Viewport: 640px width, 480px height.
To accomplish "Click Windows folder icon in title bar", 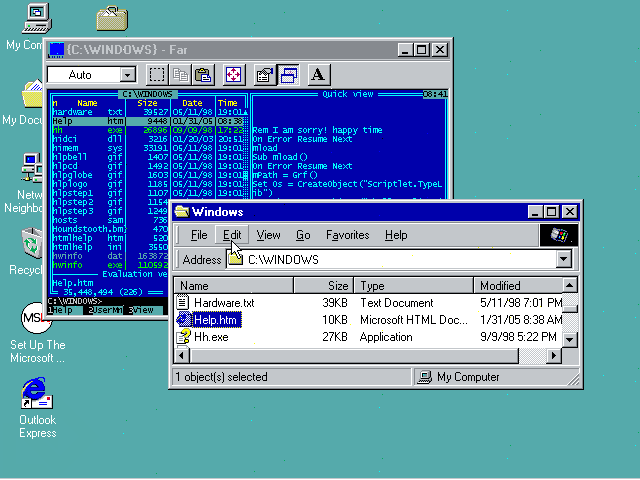I will point(182,211).
